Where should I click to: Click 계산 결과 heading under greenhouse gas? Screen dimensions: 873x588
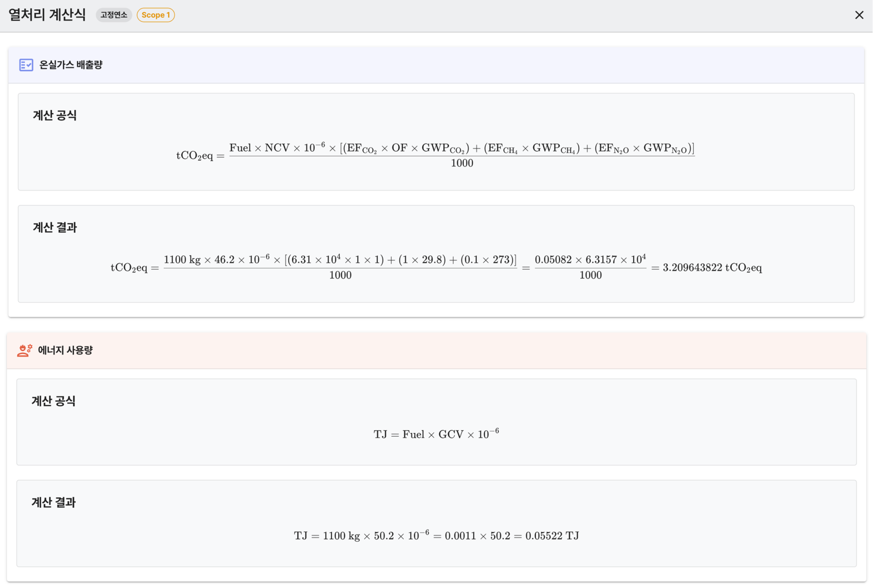[x=55, y=227]
